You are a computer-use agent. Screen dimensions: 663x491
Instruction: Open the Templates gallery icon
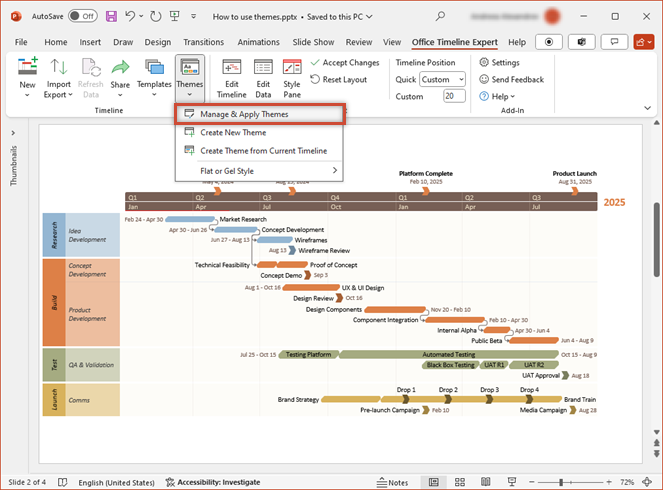coord(154,69)
